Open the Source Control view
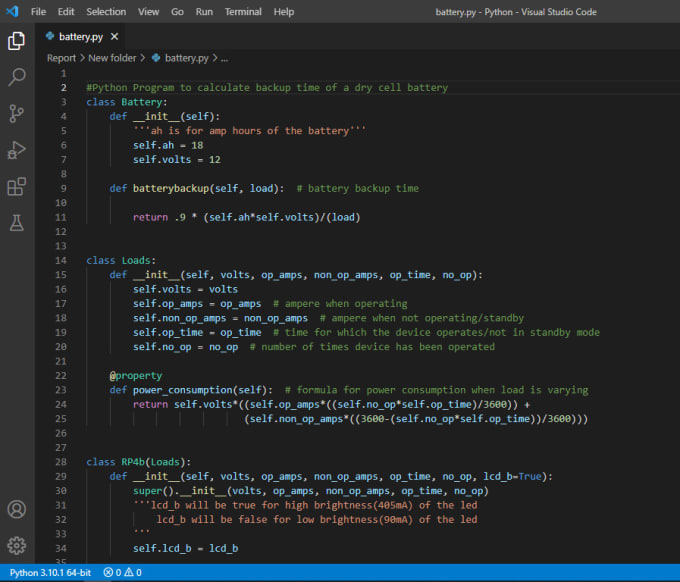This screenshot has height=582, width=680. tap(16, 114)
